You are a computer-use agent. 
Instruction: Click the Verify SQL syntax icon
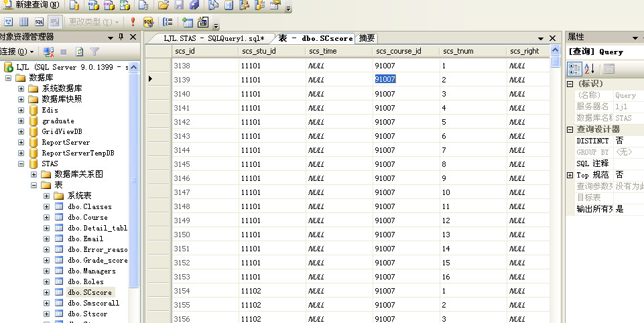click(x=148, y=22)
